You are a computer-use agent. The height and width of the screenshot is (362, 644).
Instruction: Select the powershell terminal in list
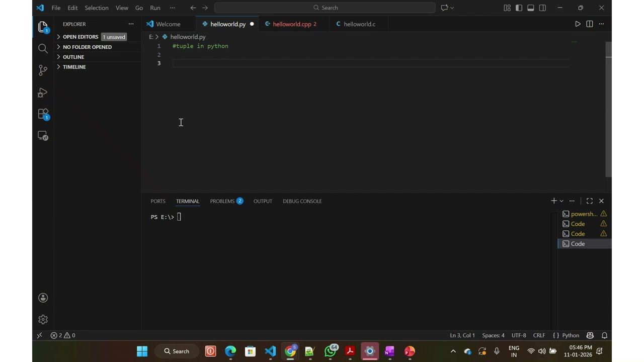[585, 214]
